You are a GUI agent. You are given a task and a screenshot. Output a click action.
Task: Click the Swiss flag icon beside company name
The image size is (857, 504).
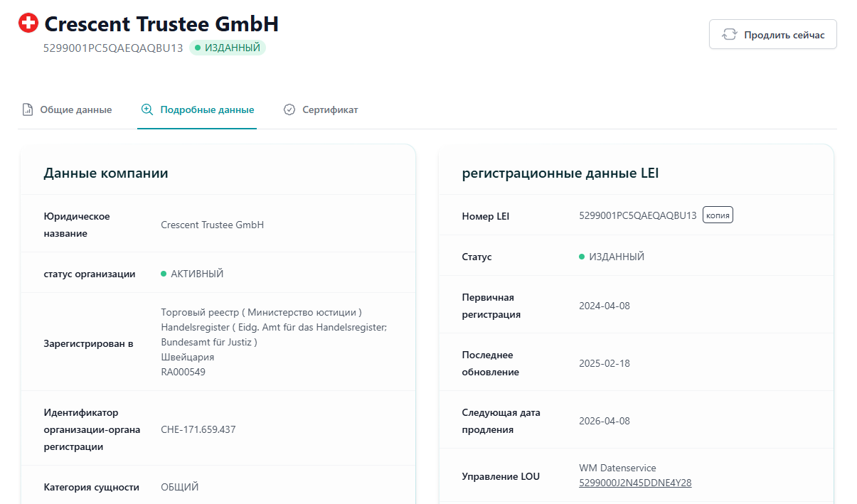(x=28, y=22)
